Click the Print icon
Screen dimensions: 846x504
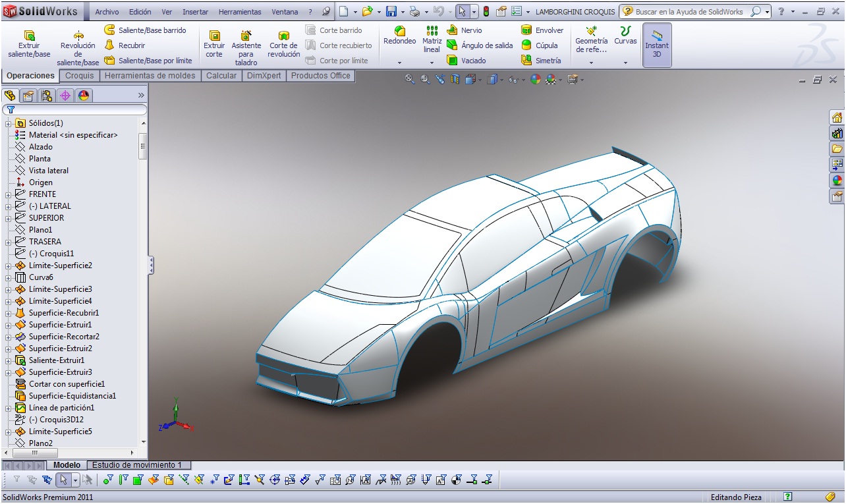tap(414, 11)
